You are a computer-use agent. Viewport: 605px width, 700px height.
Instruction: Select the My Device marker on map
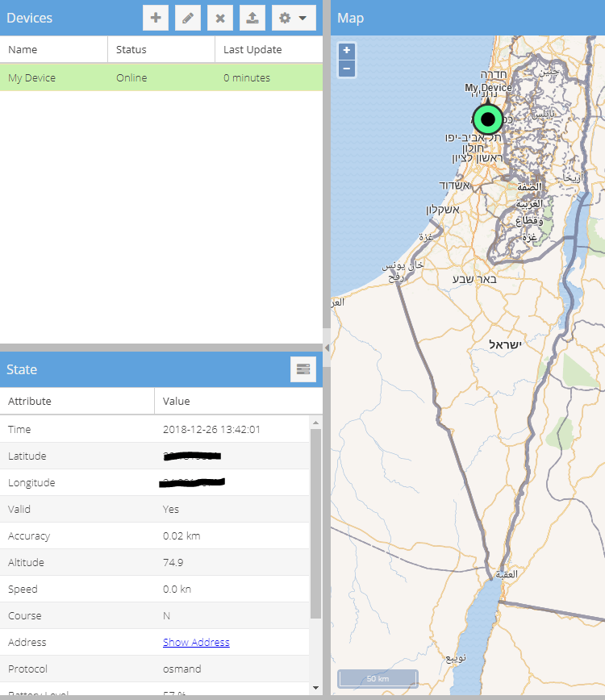pos(488,119)
